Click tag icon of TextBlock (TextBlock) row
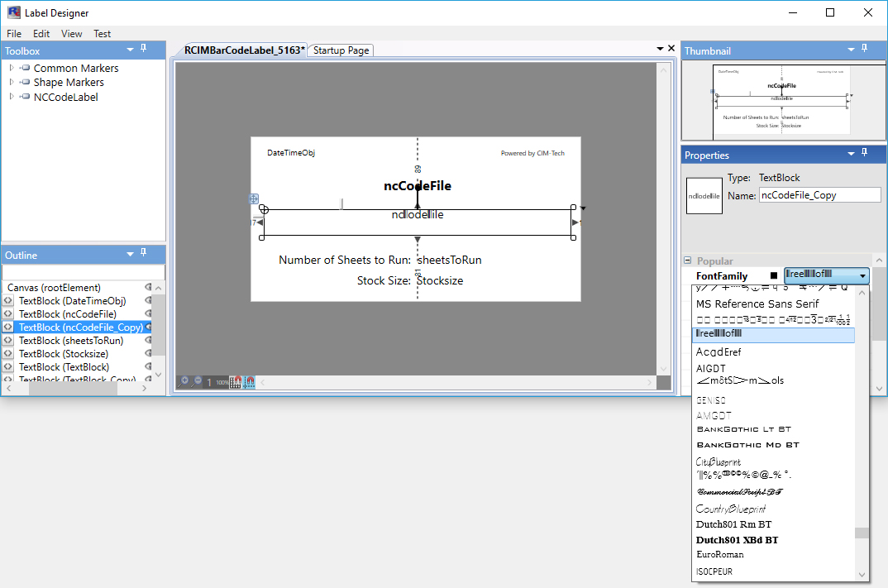The image size is (888, 588). 8,366
